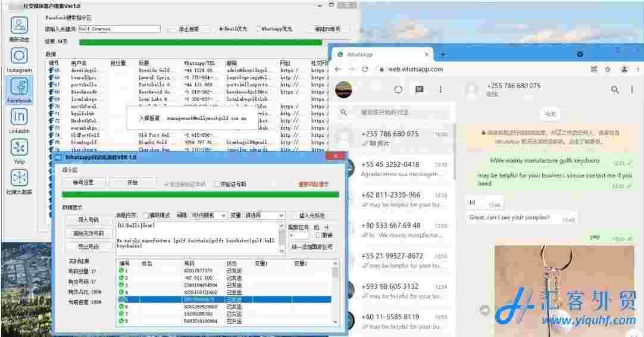This screenshot has height=337, width=644.
Task: Open the chat with +62 811-2339-966
Action: tap(393, 199)
